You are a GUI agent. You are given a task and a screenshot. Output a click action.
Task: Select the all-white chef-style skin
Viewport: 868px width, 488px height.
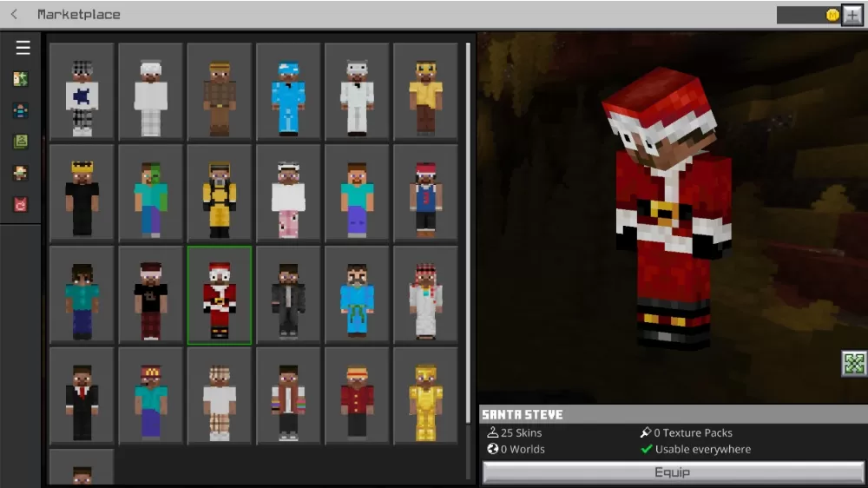click(150, 92)
